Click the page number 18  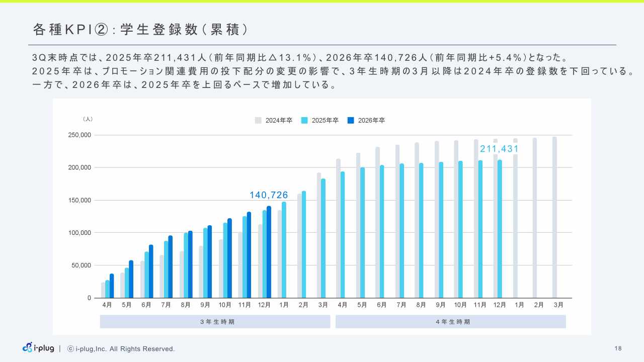click(x=618, y=348)
